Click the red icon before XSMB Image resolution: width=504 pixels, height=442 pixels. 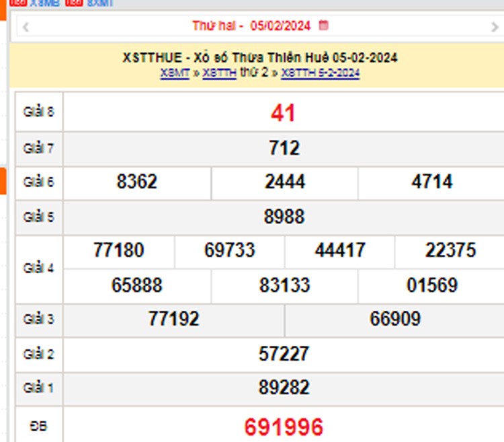(x=19, y=3)
